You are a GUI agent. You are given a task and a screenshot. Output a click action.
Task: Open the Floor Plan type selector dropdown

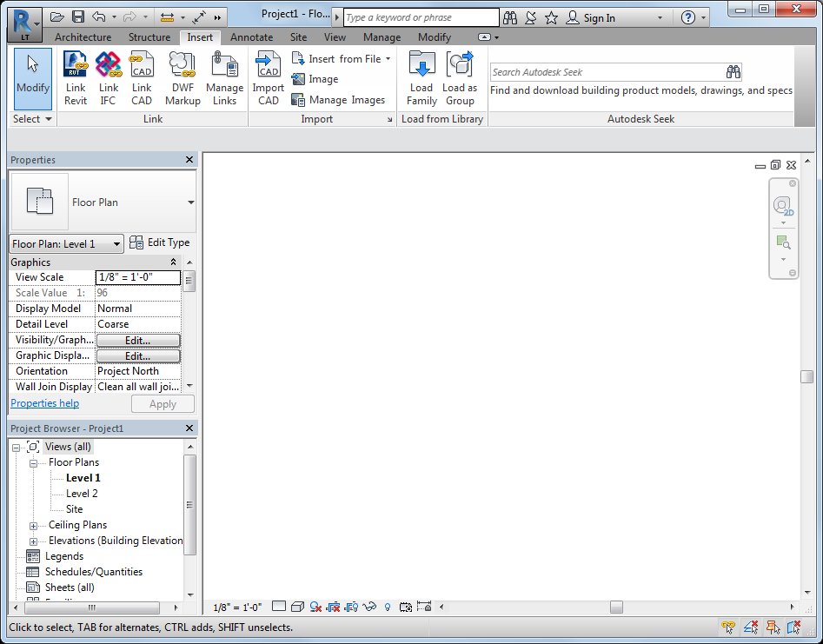coord(190,202)
